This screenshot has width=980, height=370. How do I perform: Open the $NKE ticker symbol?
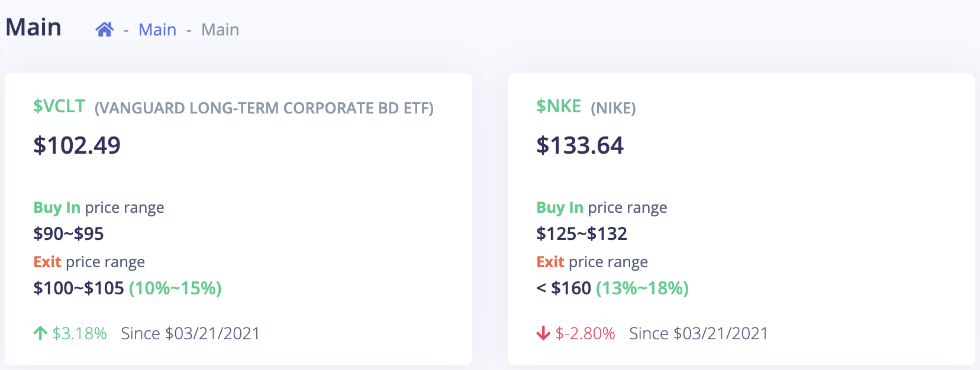[x=559, y=106]
